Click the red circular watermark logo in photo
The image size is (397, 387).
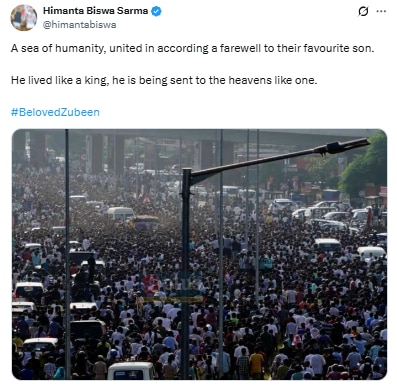(150, 285)
